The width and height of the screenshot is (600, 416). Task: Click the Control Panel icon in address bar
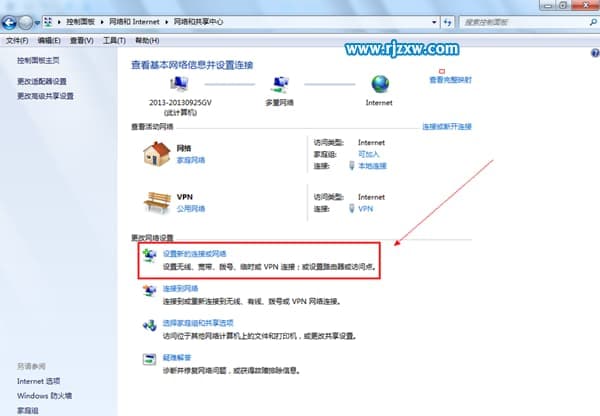pyautogui.click(x=48, y=22)
